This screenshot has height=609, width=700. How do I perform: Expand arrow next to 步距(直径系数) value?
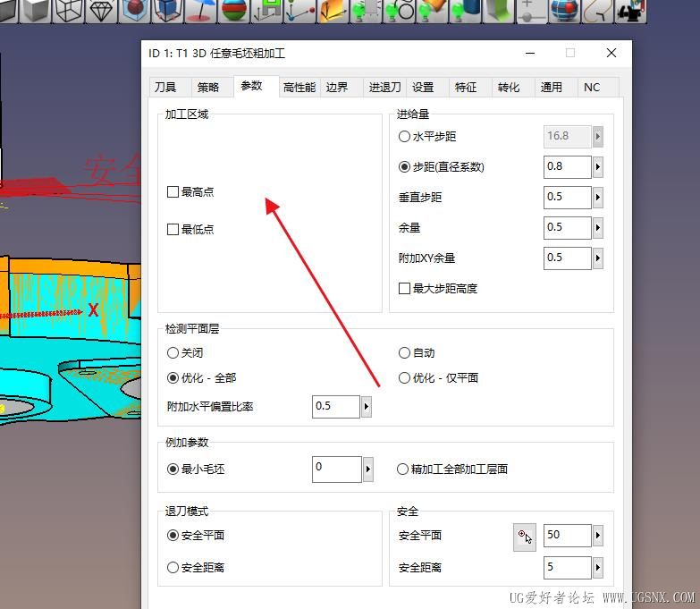pos(598,167)
